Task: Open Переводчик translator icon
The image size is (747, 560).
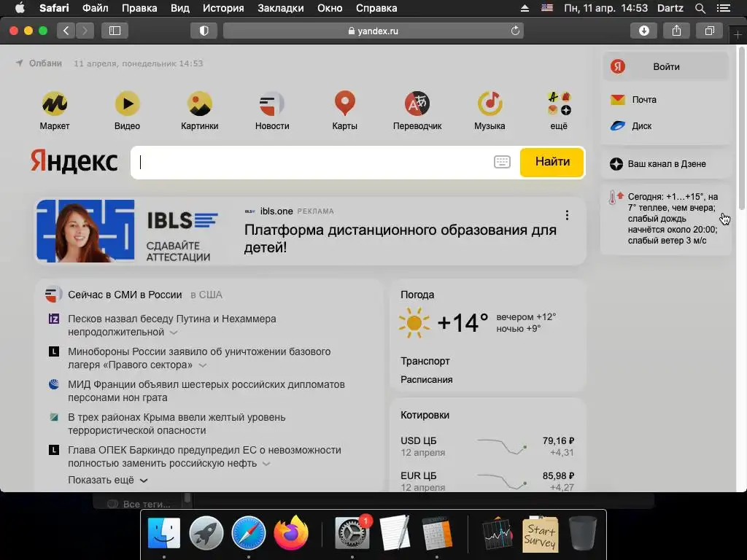Action: pos(417,104)
